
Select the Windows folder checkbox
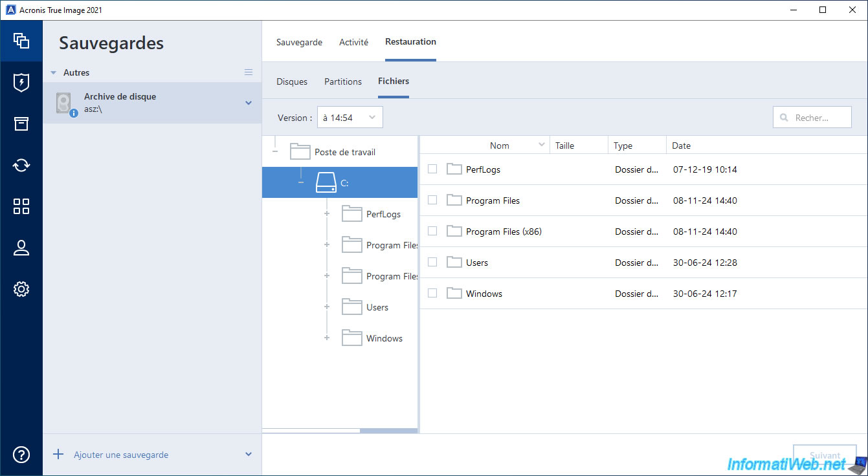click(x=432, y=293)
